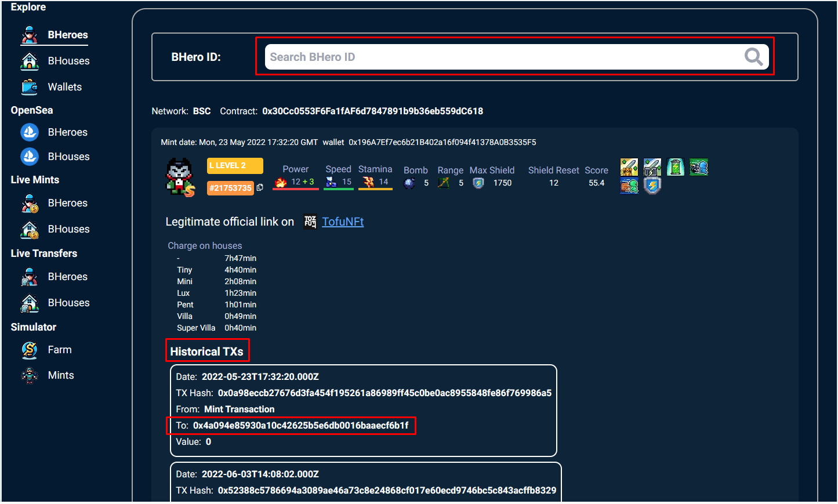Viewport: 838px width, 504px height.
Task: Open BHeroes under Explore
Action: point(67,35)
